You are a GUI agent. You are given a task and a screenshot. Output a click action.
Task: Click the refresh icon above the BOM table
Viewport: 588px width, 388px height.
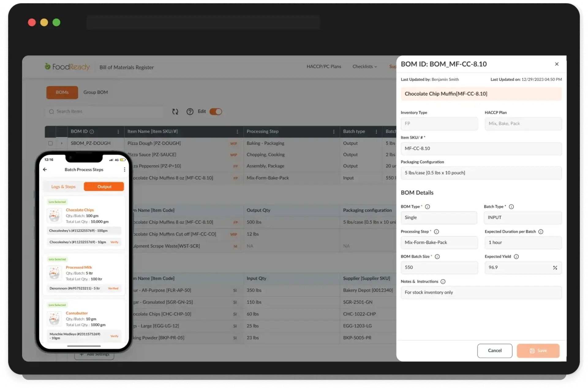tap(175, 111)
